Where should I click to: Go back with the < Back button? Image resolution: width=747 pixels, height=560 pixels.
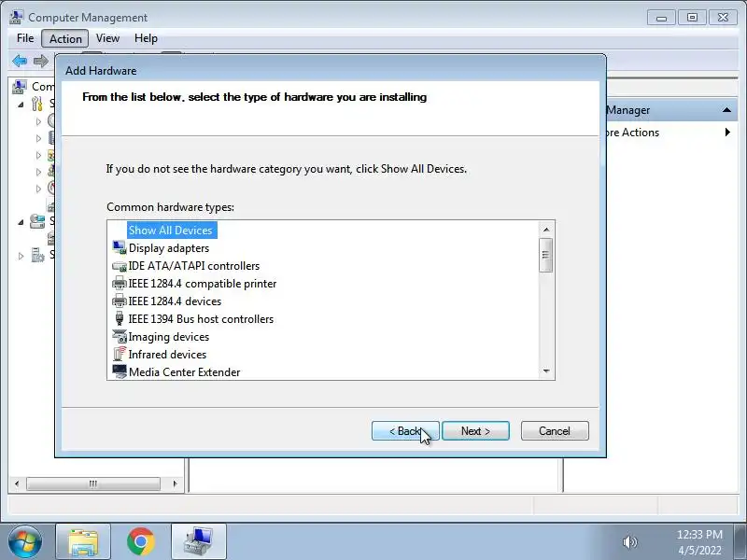[405, 431]
